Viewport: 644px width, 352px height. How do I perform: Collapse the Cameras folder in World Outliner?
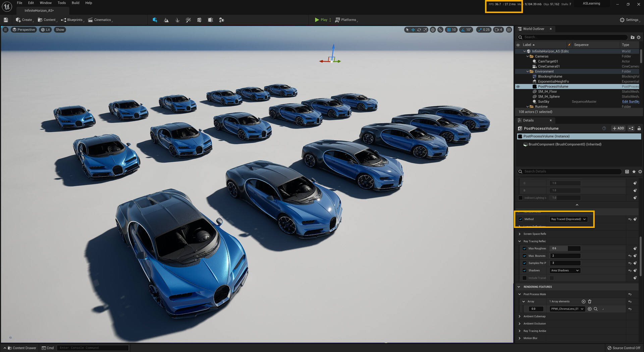tap(528, 56)
